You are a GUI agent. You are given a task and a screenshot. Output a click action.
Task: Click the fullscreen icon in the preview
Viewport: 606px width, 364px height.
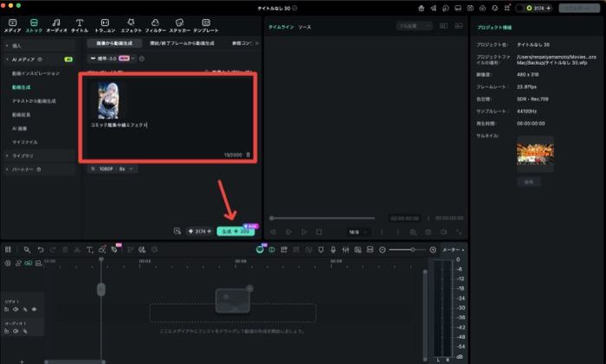[x=459, y=232]
